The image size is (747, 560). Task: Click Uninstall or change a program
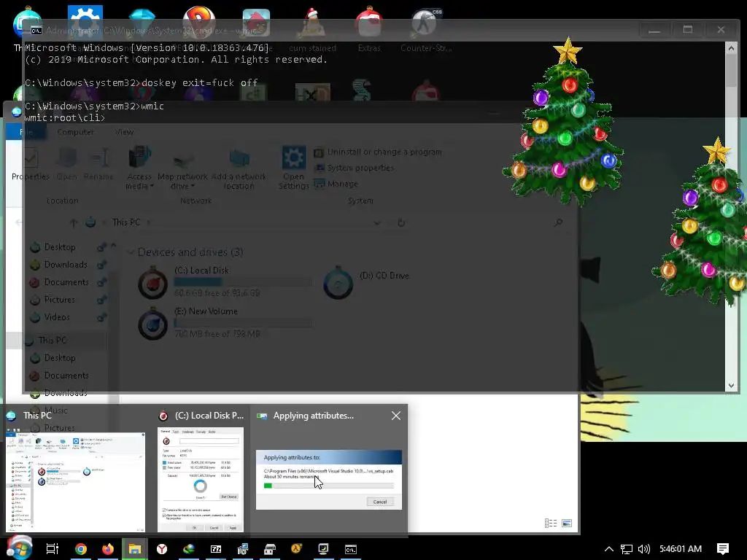click(378, 152)
